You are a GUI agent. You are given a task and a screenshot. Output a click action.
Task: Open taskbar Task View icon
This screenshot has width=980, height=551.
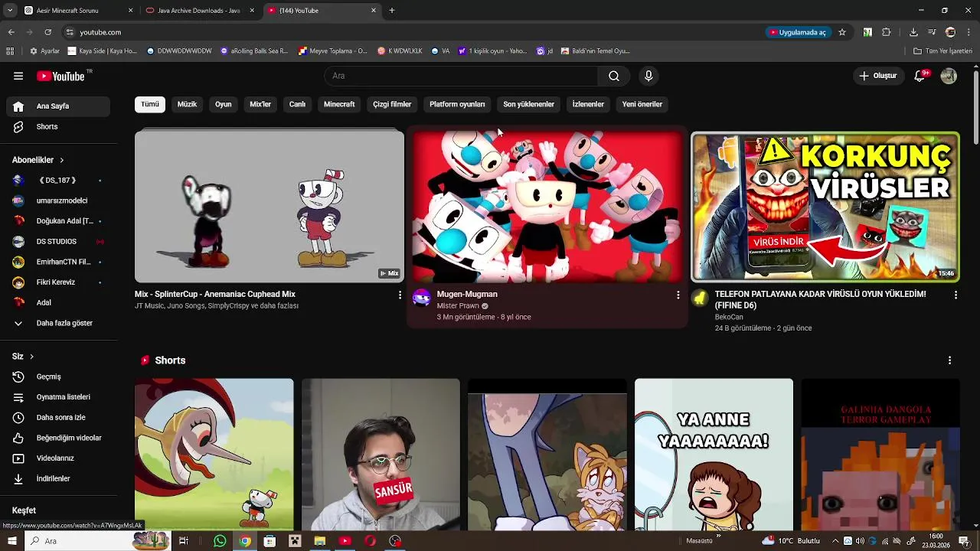(x=184, y=541)
